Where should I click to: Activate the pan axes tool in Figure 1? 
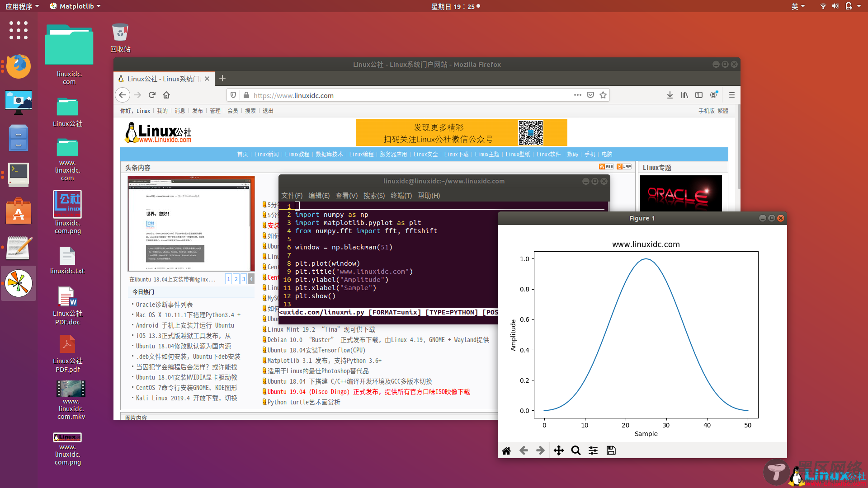(559, 450)
